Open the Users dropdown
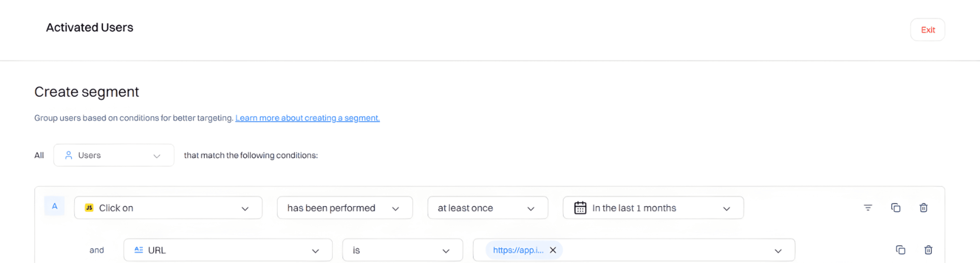 pos(157,156)
